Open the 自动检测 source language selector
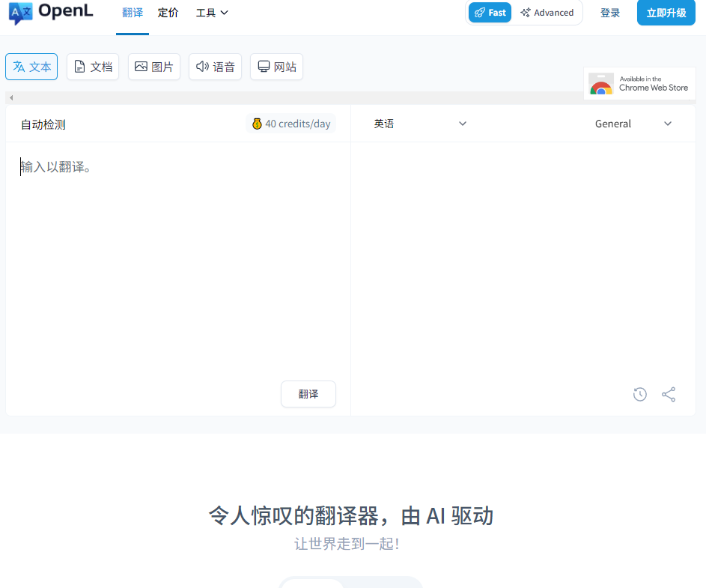706x588 pixels. [43, 124]
